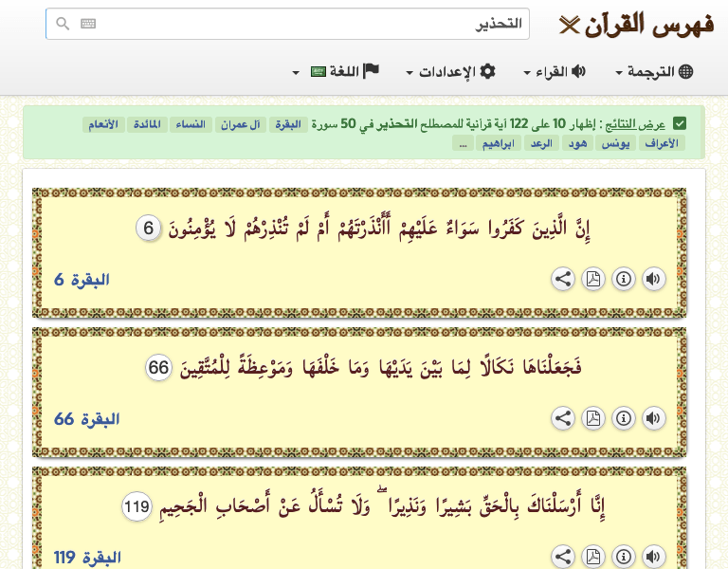Screen dimensions: 728x569
Task: Open the البقرة 6 verse link
Action: [82, 280]
